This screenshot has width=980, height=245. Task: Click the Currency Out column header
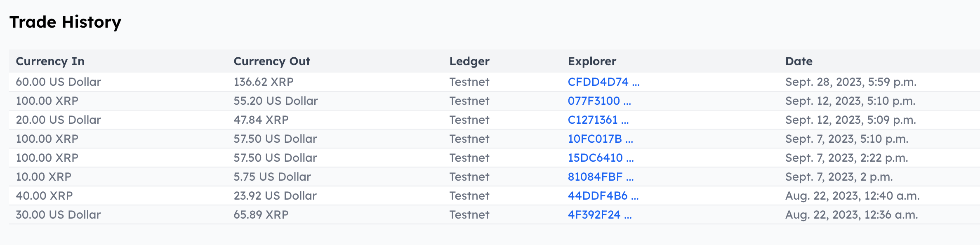point(271,61)
